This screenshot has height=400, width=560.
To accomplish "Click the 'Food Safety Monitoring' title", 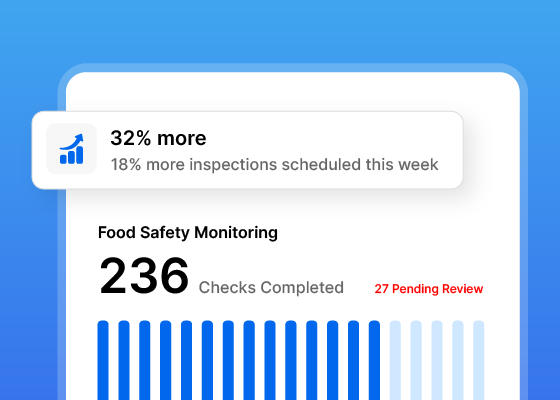I will [188, 232].
